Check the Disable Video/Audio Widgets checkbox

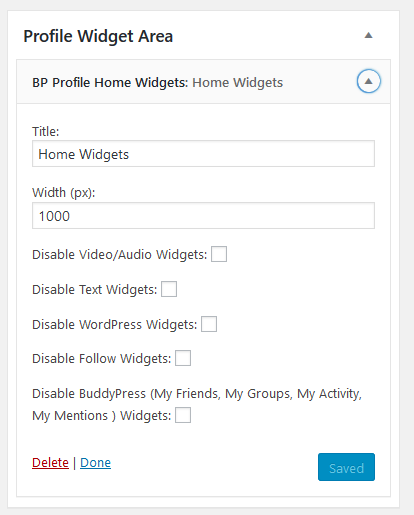(x=219, y=254)
